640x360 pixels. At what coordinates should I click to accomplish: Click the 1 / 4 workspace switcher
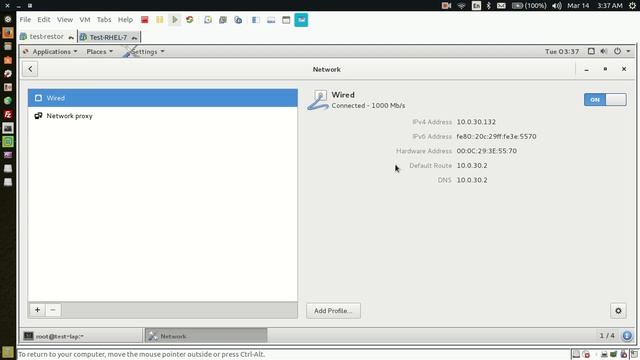(607, 336)
